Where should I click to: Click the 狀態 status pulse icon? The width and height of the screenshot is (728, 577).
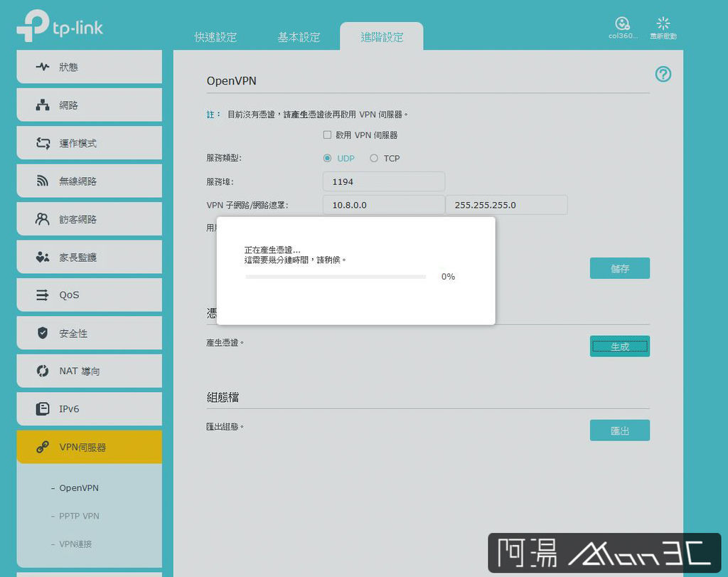[x=43, y=67]
